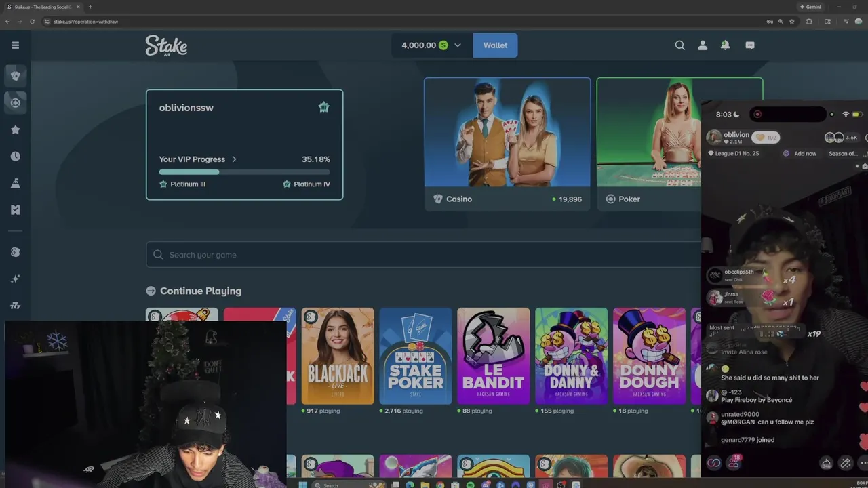
Task: Open the Casino category card
Action: pos(507,144)
